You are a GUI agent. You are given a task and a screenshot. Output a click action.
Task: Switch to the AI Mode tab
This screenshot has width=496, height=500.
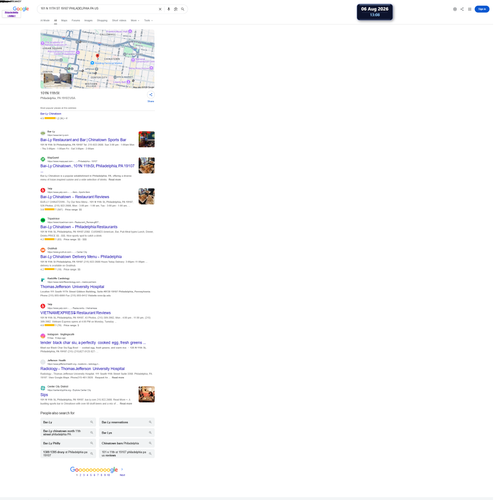click(45, 20)
